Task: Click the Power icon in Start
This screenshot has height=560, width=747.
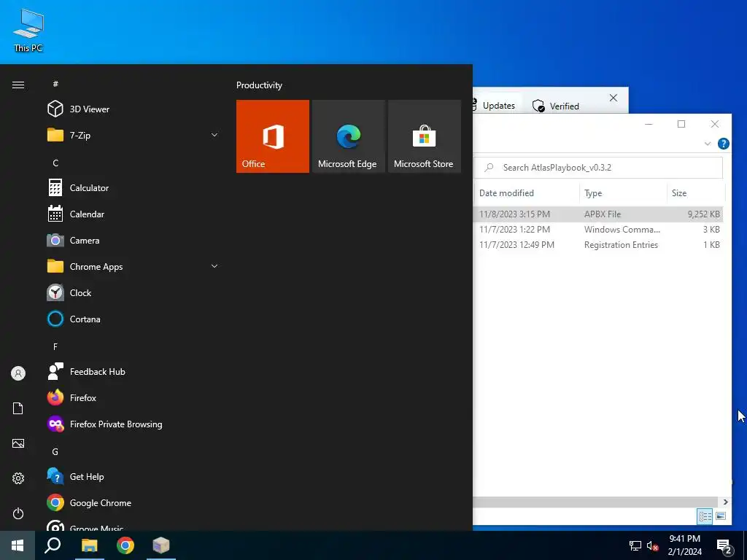Action: point(18,513)
